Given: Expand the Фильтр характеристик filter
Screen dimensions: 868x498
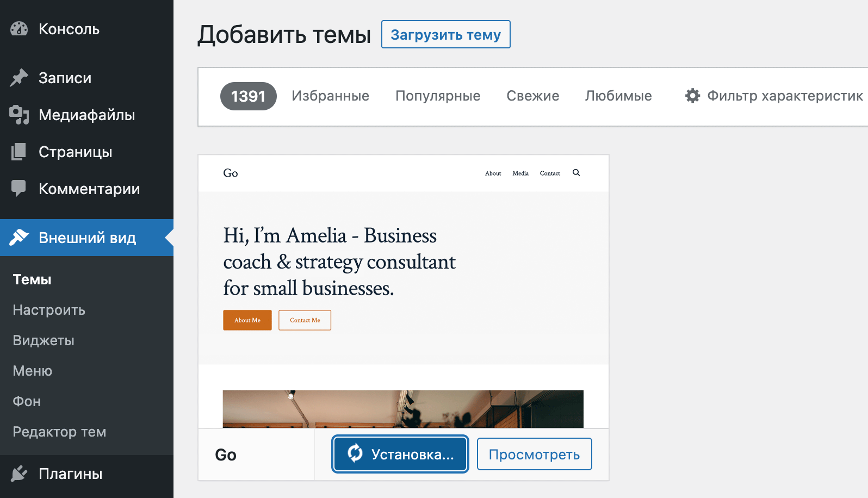Looking at the screenshot, I should [774, 96].
